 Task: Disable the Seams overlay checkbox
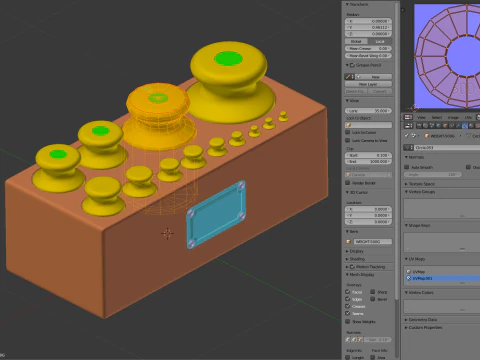click(348, 313)
